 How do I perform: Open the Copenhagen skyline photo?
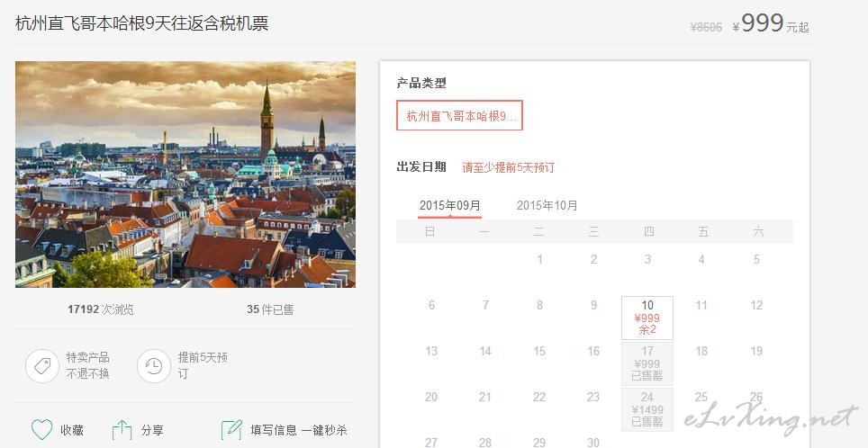coord(185,175)
